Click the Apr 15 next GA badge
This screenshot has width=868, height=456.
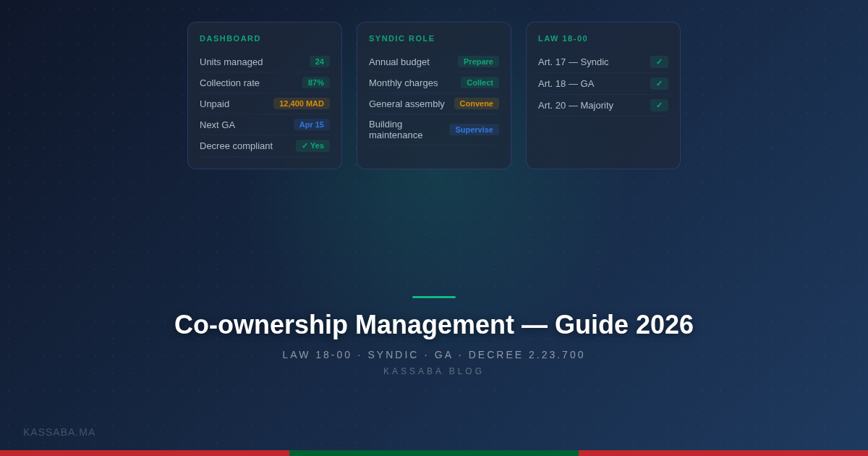coord(312,124)
